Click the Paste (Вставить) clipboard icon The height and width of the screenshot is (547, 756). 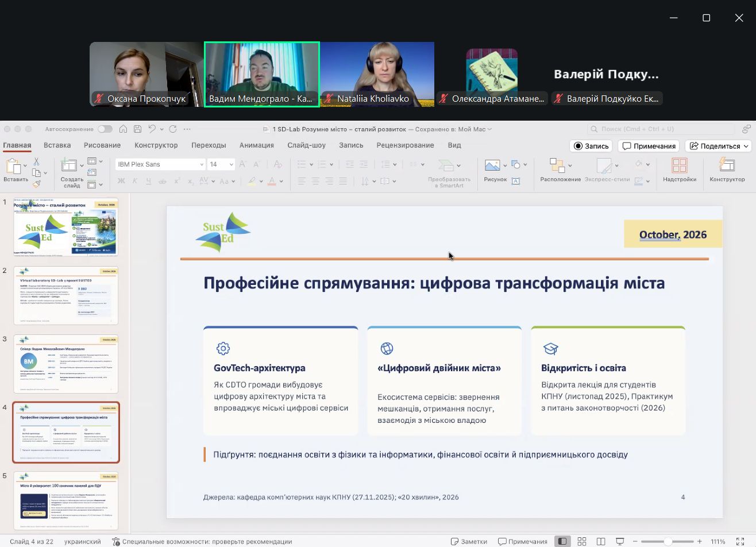tap(13, 167)
